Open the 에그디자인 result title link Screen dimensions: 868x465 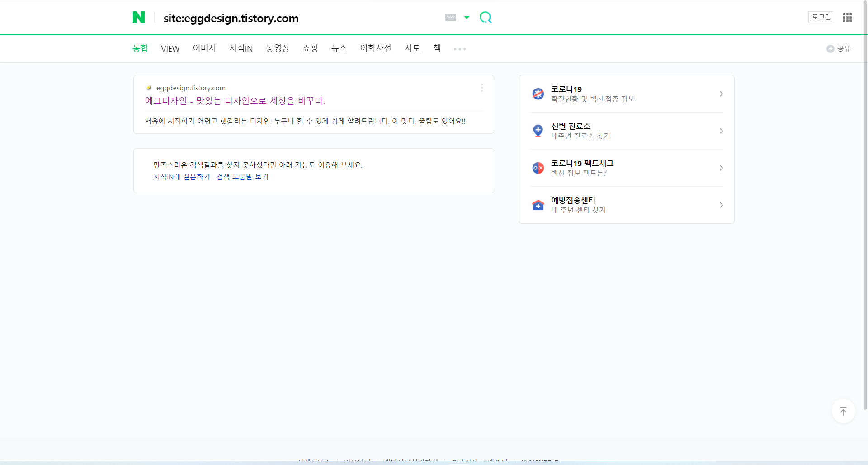pos(235,100)
